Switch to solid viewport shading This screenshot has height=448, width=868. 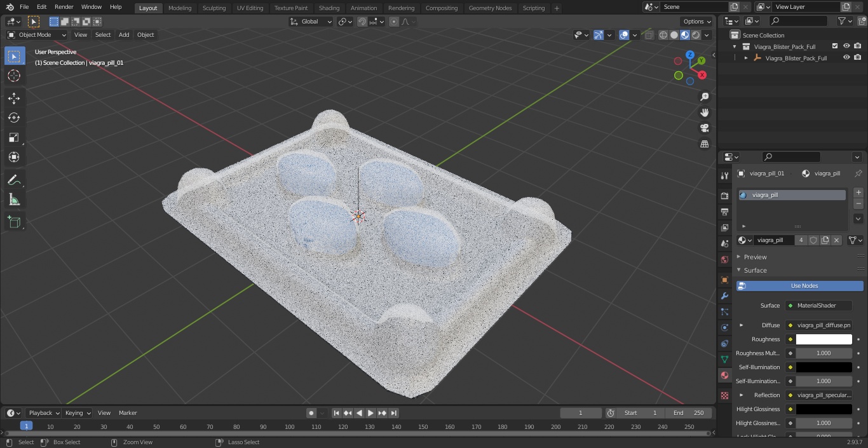pos(674,35)
